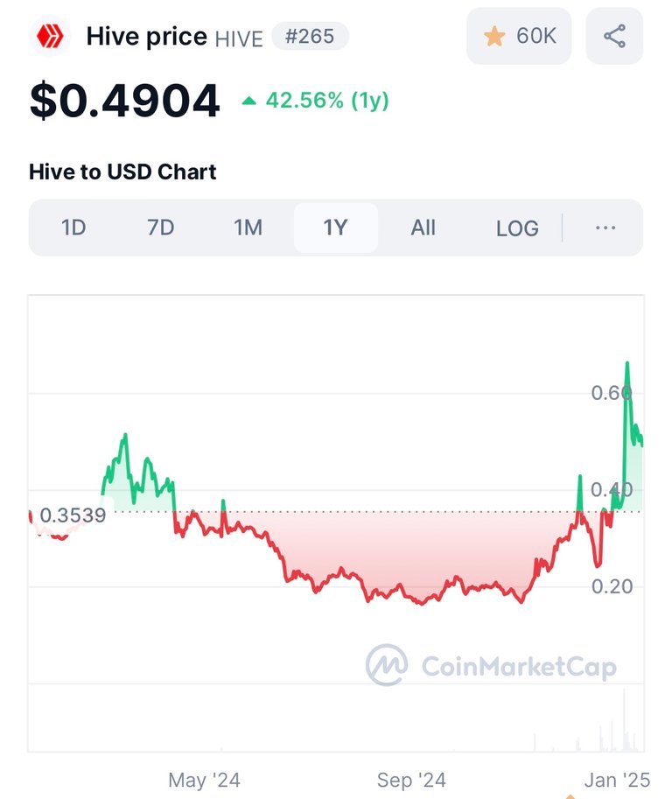Viewport: 672px width, 799px height.
Task: Switch chart to 1M range
Action: click(x=248, y=228)
